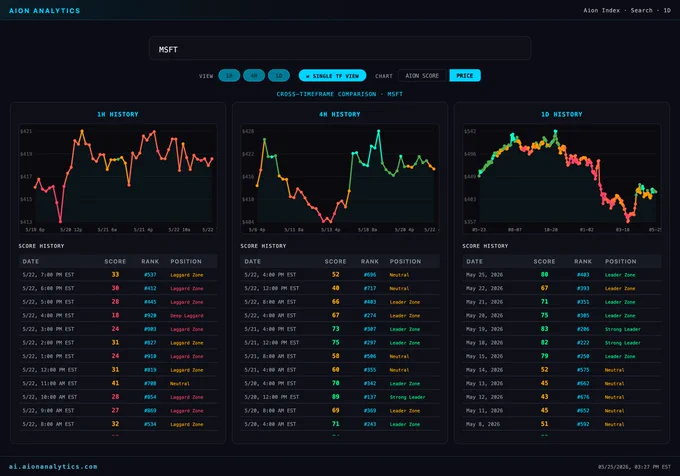Click the 1D HISTORY panel title
This screenshot has width=680, height=476.
562,114
